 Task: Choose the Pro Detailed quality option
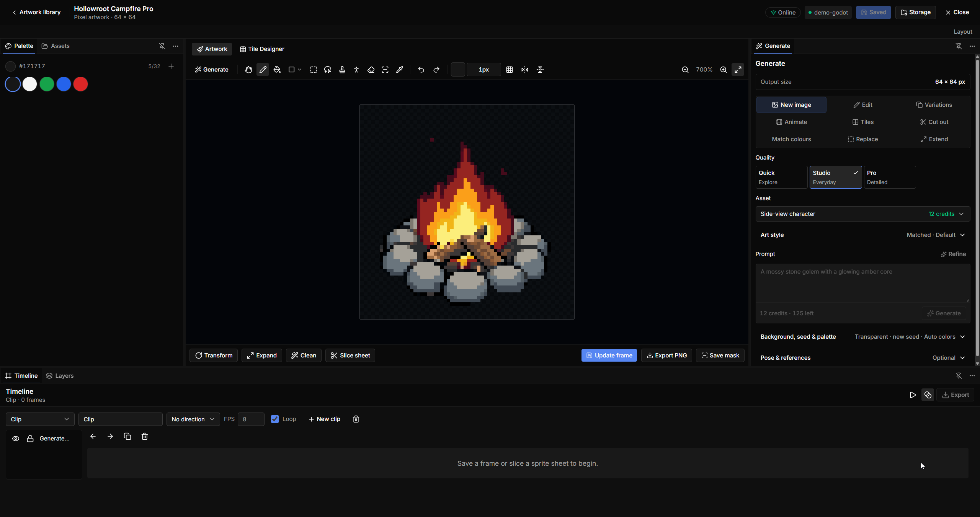(x=890, y=177)
